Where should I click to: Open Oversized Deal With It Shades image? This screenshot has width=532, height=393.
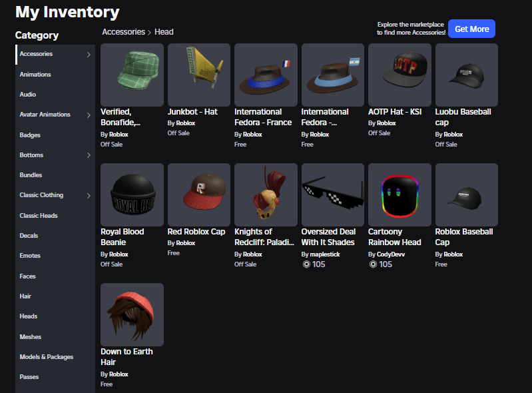tap(332, 195)
